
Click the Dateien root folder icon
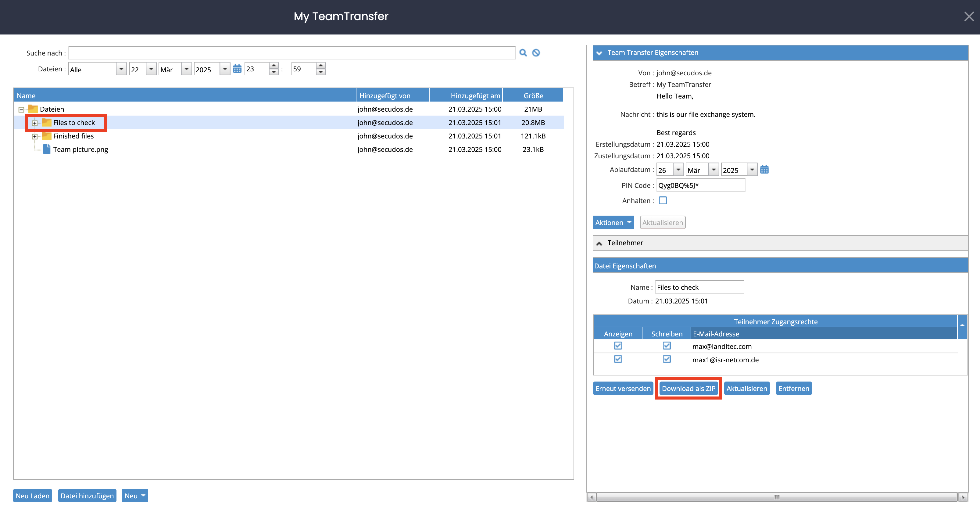click(34, 109)
